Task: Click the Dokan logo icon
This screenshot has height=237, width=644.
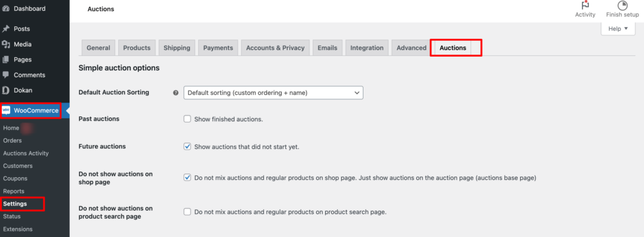Action: pos(6,91)
